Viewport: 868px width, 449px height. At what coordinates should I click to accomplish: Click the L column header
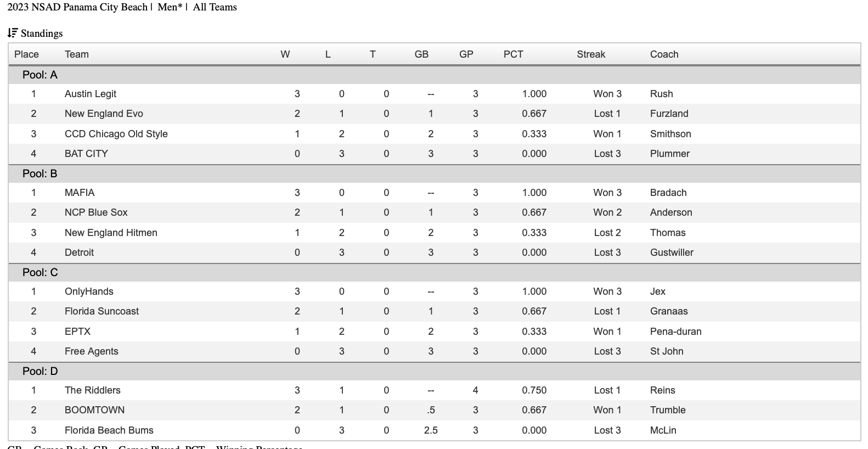[328, 54]
